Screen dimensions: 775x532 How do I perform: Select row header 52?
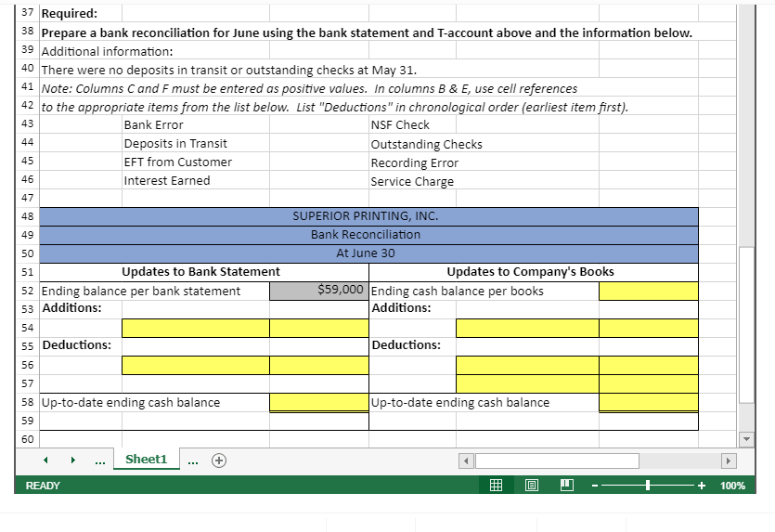click(27, 291)
